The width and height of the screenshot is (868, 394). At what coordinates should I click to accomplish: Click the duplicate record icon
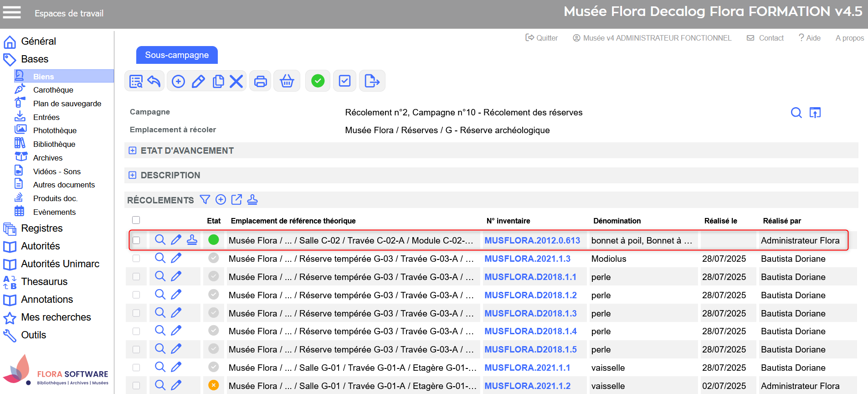pyautogui.click(x=218, y=81)
